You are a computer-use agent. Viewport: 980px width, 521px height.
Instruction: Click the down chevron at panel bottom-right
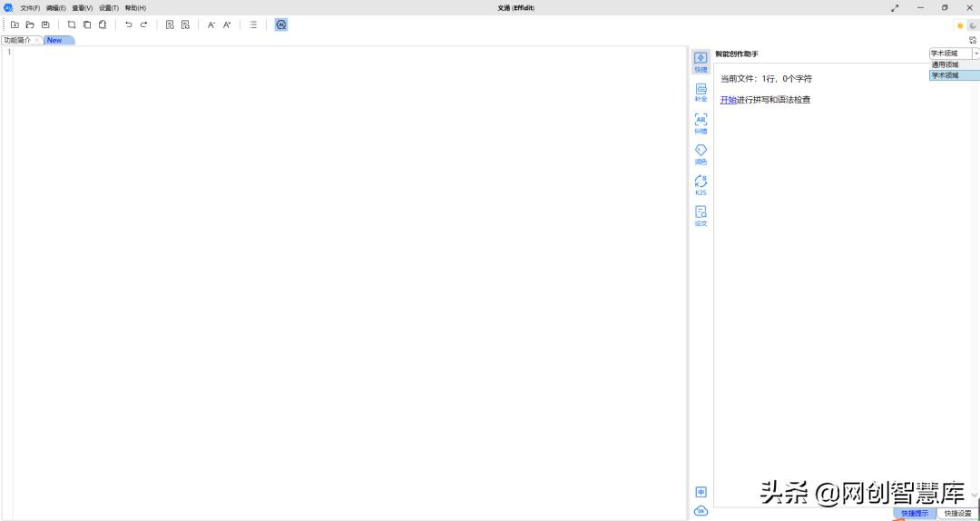click(x=975, y=494)
